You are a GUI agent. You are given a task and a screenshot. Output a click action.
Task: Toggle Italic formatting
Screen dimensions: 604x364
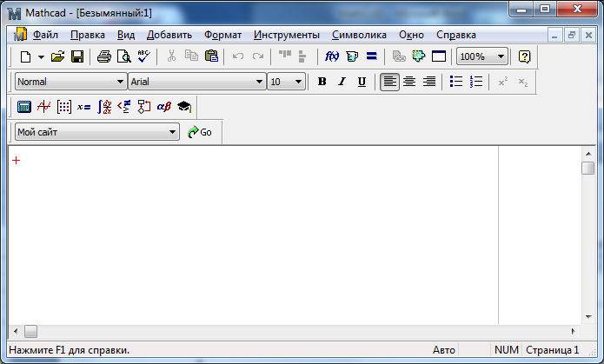tap(342, 82)
